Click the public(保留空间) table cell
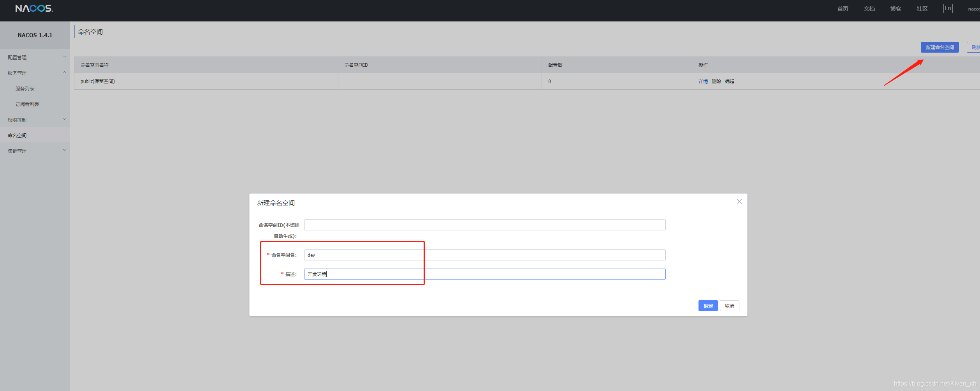The width and height of the screenshot is (980, 391). click(x=206, y=81)
